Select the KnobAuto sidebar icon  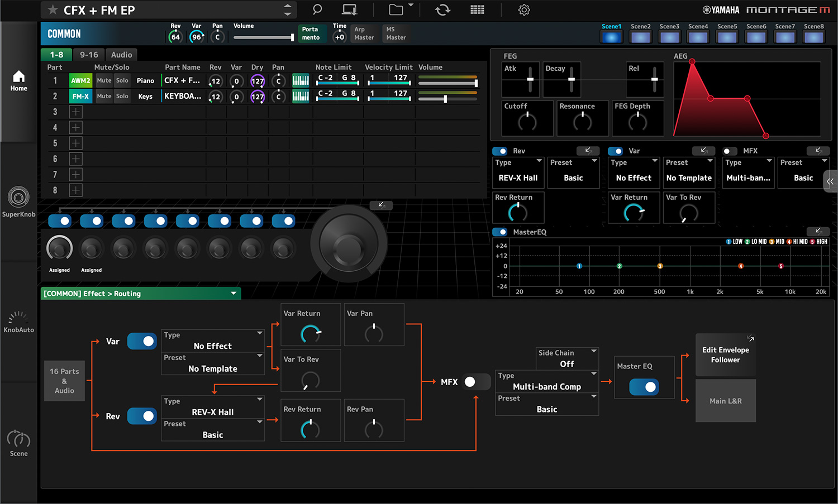[x=18, y=322]
